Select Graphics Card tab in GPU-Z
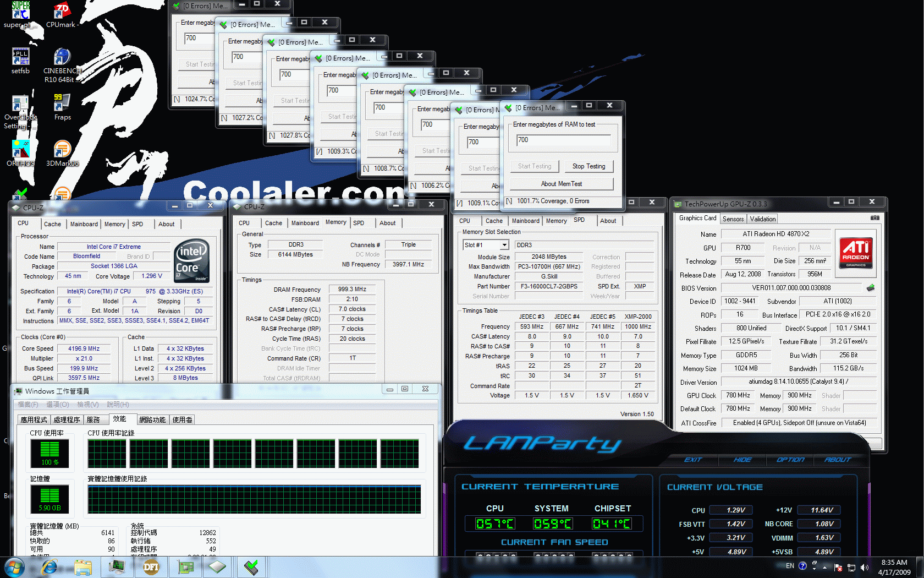This screenshot has width=924, height=578. (x=697, y=218)
